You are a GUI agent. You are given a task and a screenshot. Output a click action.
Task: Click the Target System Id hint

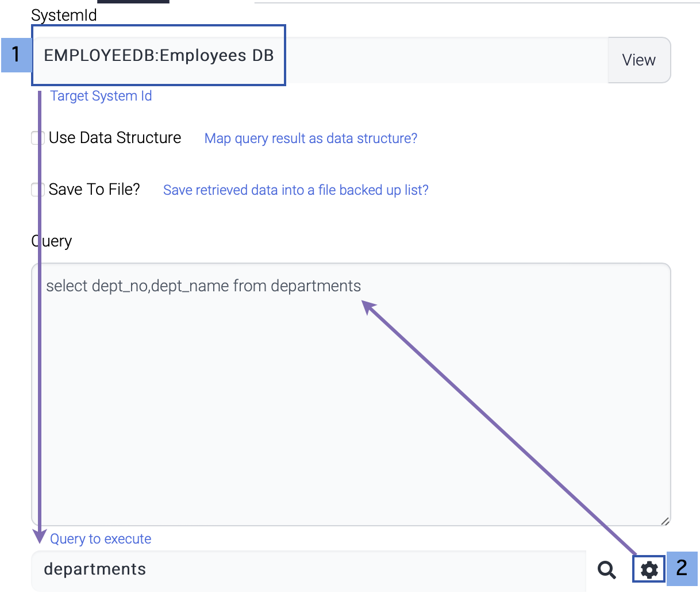[x=101, y=96]
